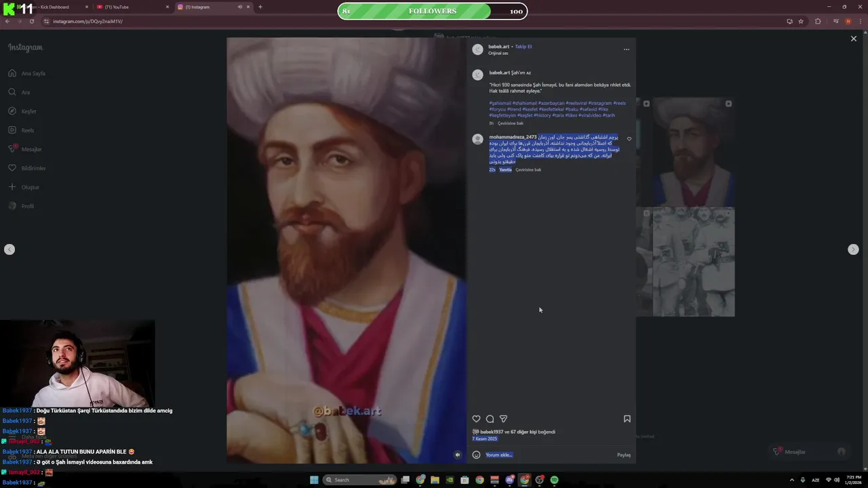Click the taskbar Search box
868x488 pixels.
pyautogui.click(x=359, y=480)
